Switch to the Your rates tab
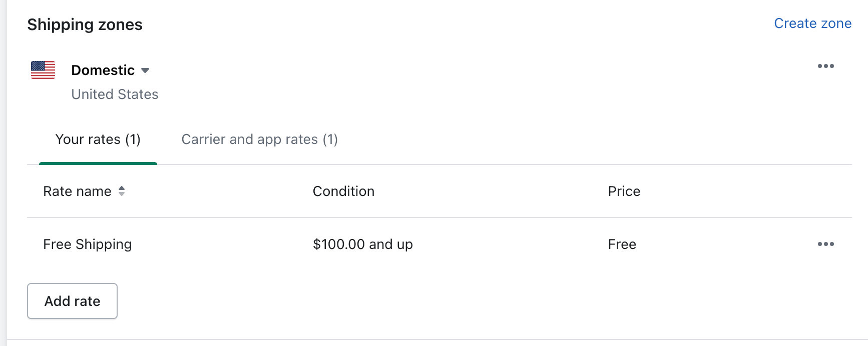The height and width of the screenshot is (346, 868). pyautogui.click(x=98, y=139)
